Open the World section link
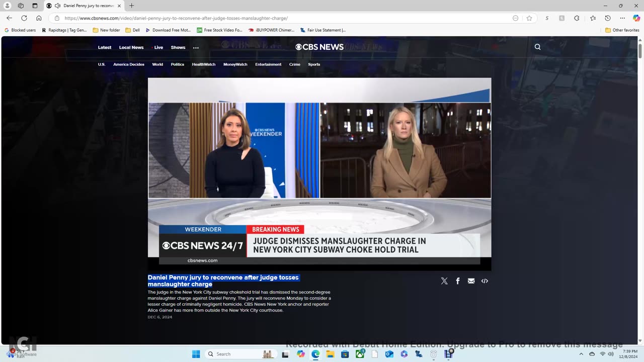 pos(157,64)
